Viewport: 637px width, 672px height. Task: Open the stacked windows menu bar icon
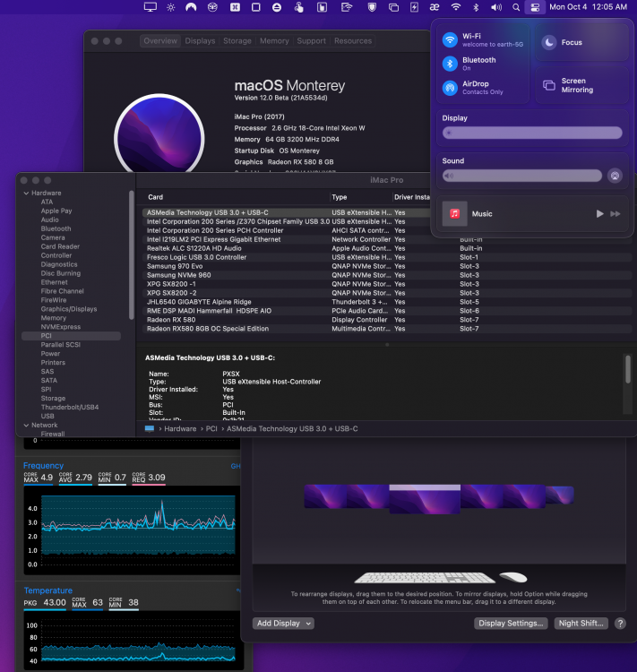[x=393, y=7]
